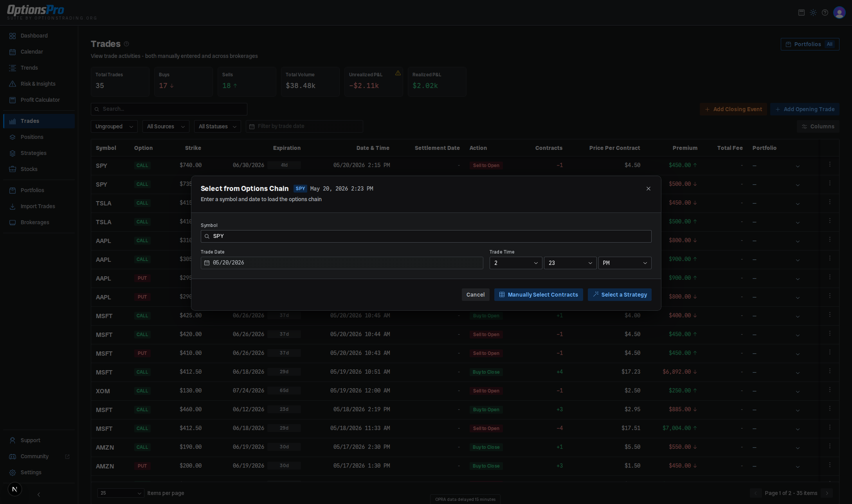Sort by Expiration column header
Viewport: 852px width, 504px height.
(286, 148)
